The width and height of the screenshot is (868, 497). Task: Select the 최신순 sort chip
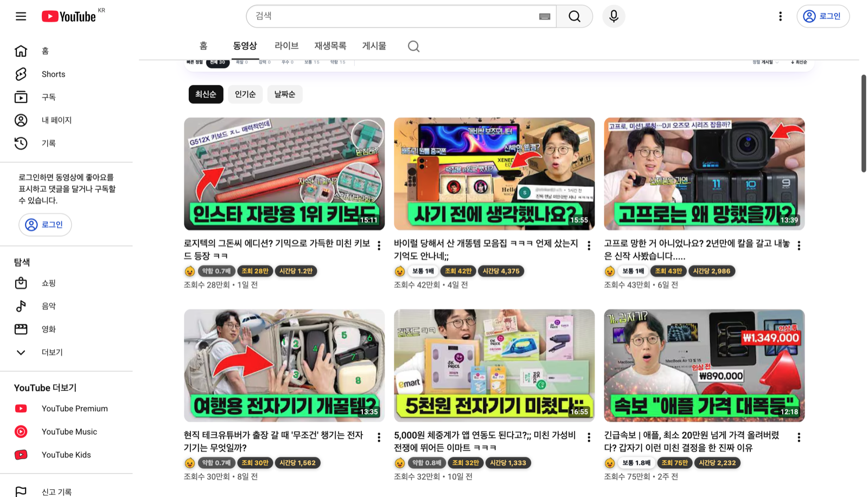tap(206, 94)
